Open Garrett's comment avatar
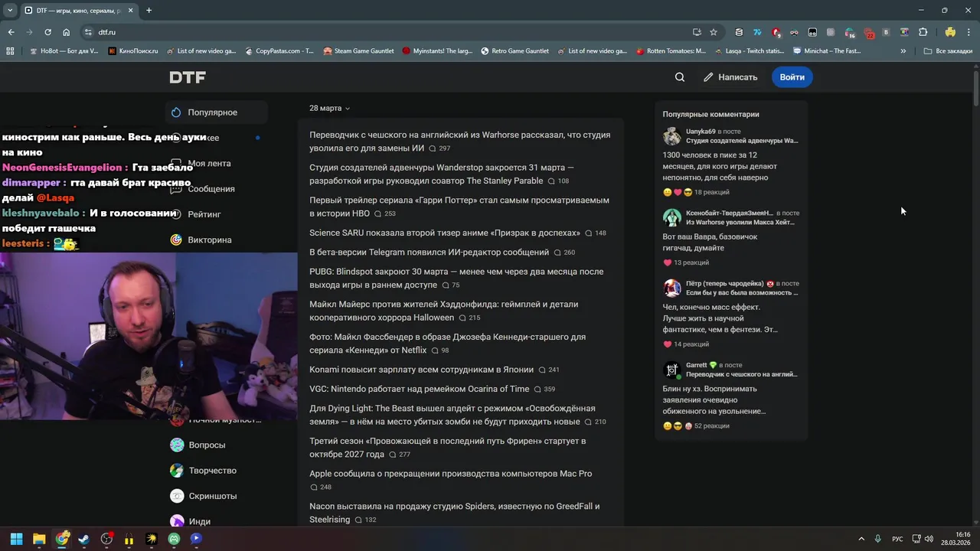This screenshot has height=551, width=980. [672, 370]
